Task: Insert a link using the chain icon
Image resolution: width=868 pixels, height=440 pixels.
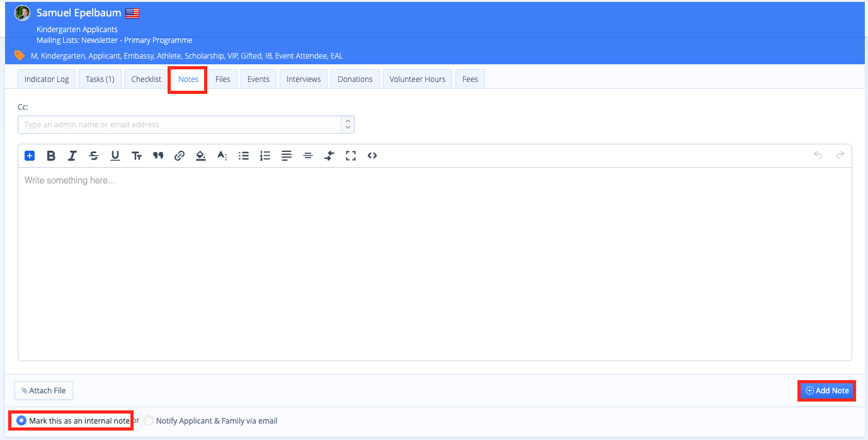Action: 180,156
